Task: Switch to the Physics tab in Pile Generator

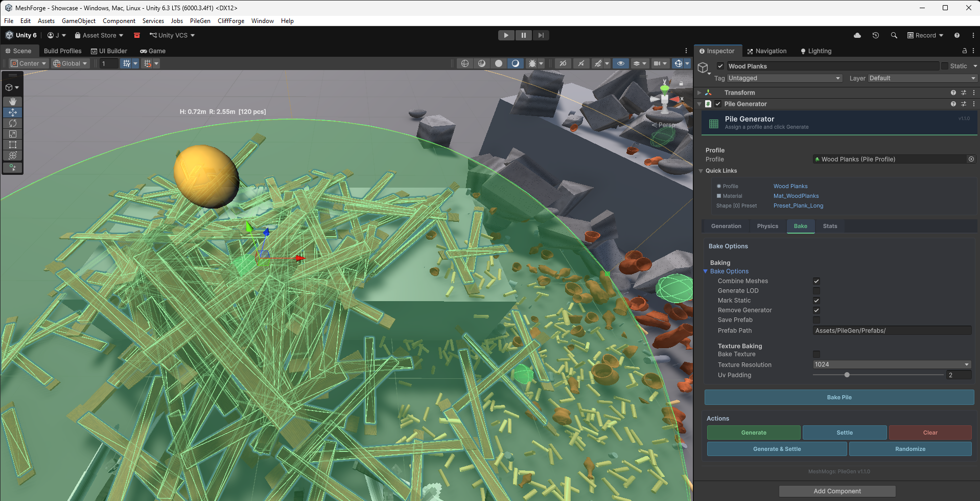Action: click(x=767, y=226)
